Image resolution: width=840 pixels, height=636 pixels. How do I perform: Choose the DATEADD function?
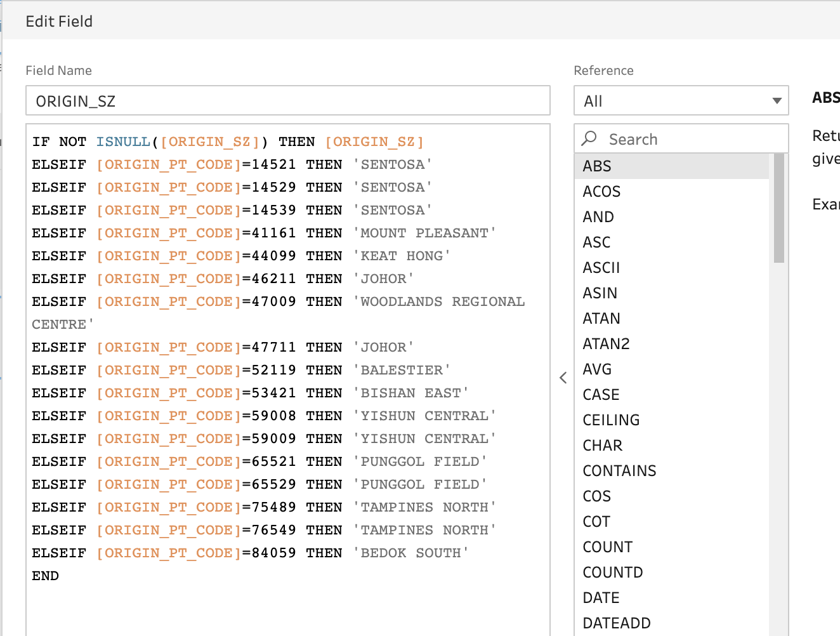[617, 623]
